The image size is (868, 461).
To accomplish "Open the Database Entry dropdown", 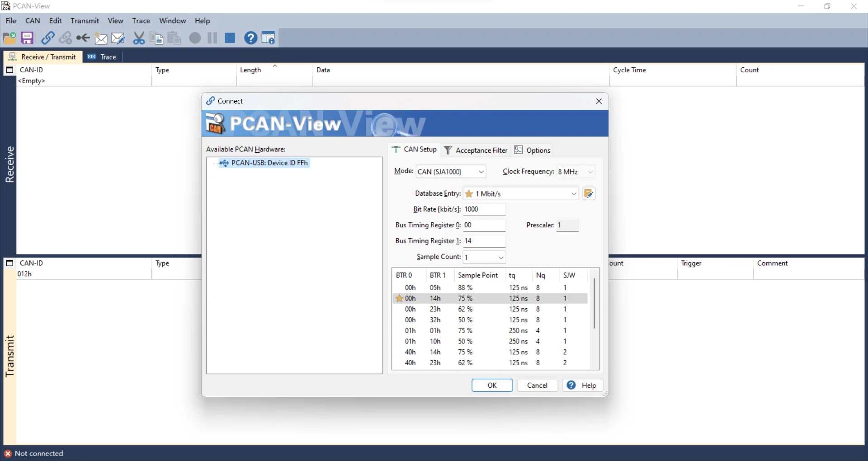I will 574,193.
